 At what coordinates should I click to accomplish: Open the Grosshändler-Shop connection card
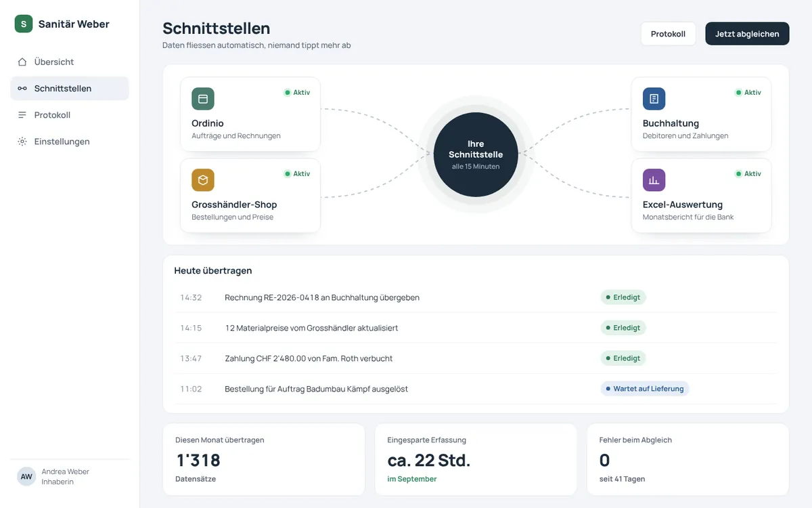tap(250, 195)
